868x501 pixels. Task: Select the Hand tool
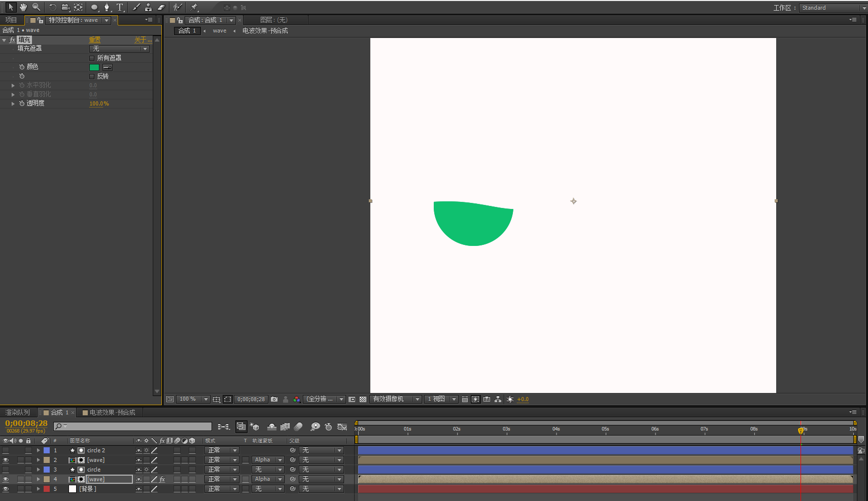23,7
